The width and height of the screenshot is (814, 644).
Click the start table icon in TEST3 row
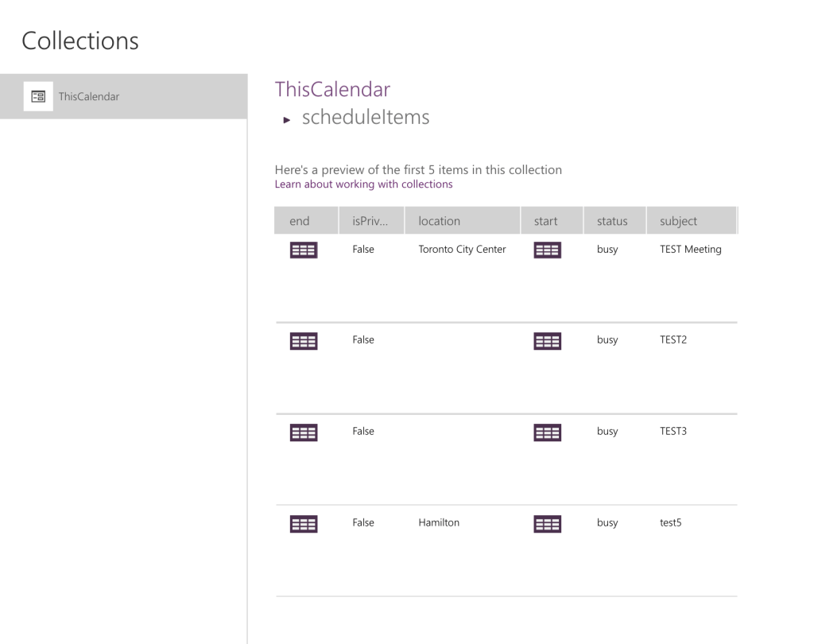547,433
